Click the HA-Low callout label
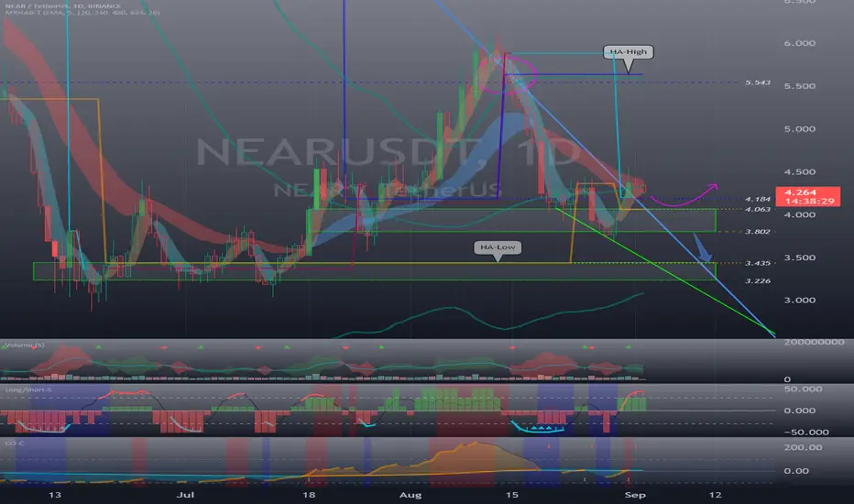This screenshot has width=854, height=504. coord(498,247)
